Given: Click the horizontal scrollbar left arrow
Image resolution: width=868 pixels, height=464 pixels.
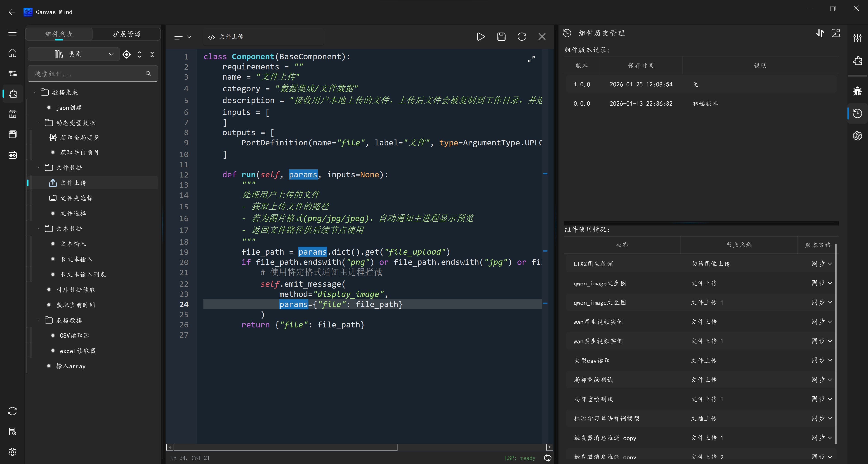Looking at the screenshot, I should pyautogui.click(x=170, y=447).
